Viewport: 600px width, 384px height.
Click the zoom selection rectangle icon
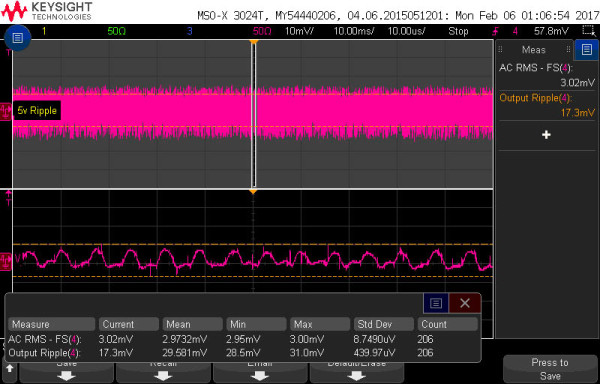(x=587, y=31)
